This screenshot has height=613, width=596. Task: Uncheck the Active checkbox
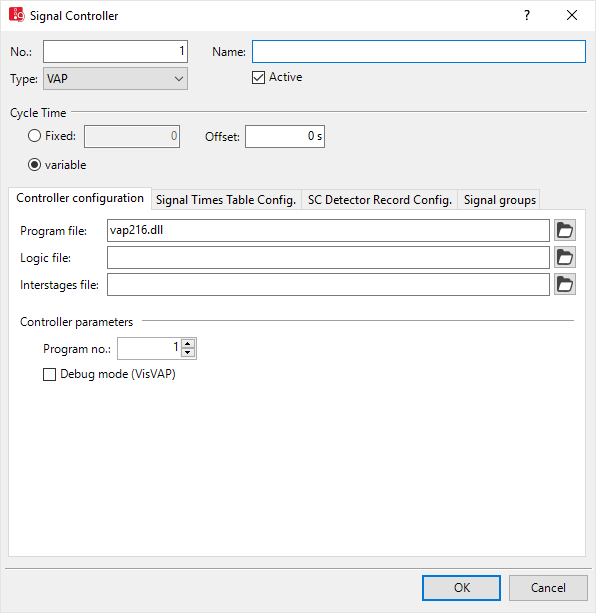(x=258, y=77)
